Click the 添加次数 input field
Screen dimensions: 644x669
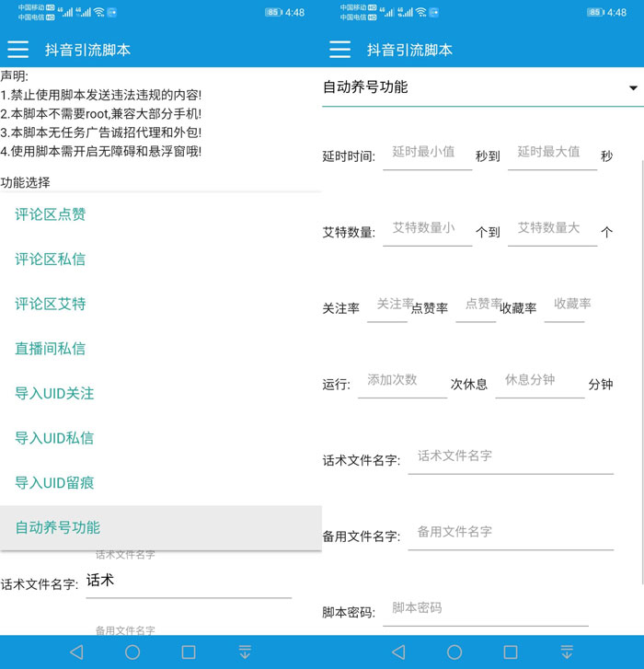(x=403, y=382)
